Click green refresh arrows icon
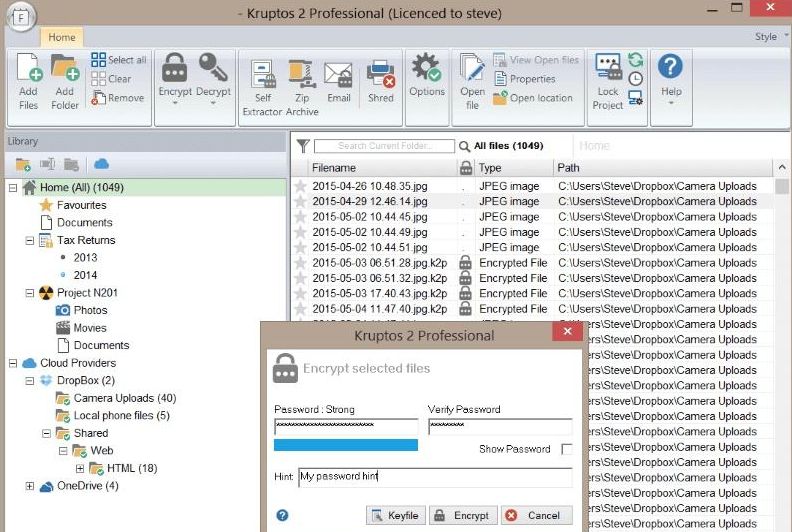Screen dimensions: 792x532 635,60
